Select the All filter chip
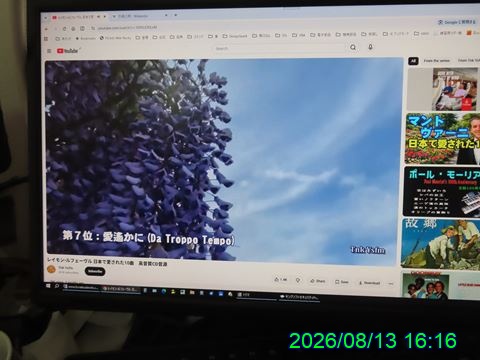 (413, 61)
